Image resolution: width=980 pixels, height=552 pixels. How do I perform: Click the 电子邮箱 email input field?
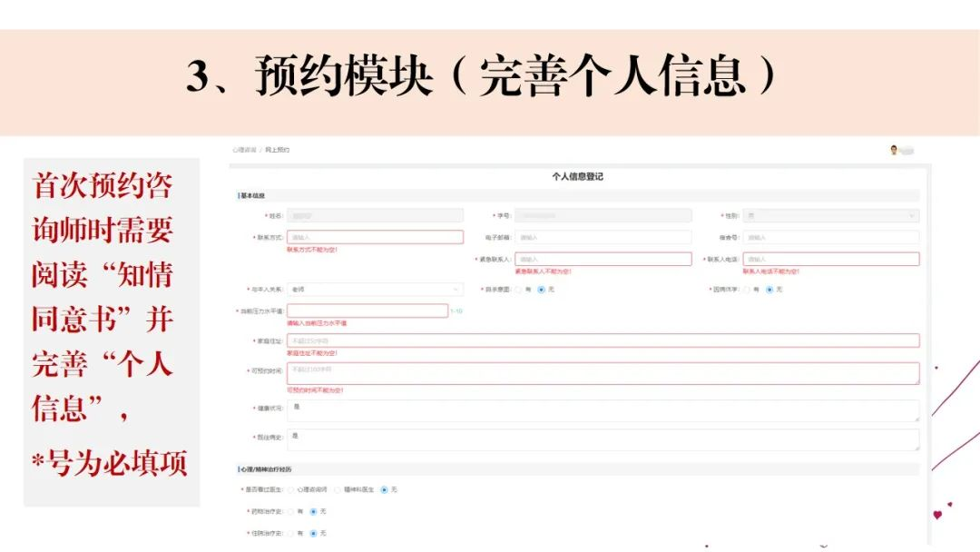coord(603,238)
